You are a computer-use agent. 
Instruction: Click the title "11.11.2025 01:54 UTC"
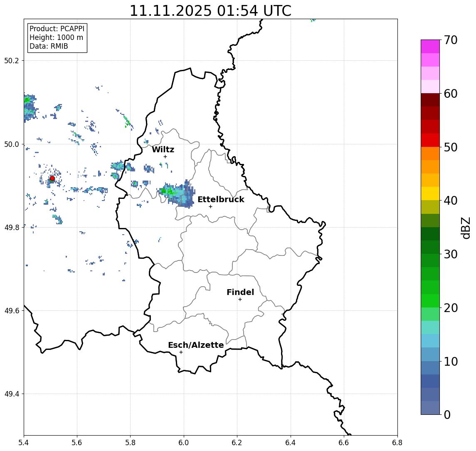pyautogui.click(x=210, y=11)
